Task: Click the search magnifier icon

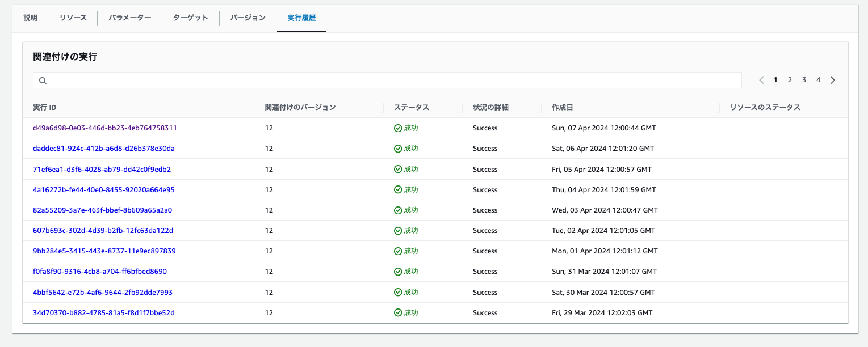Action: pos(43,81)
